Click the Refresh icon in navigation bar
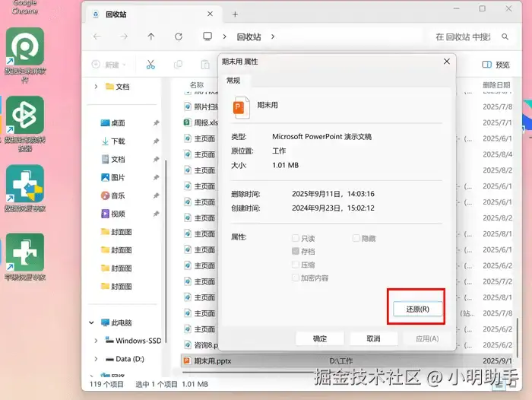Image resolution: width=532 pixels, height=400 pixels. click(179, 37)
